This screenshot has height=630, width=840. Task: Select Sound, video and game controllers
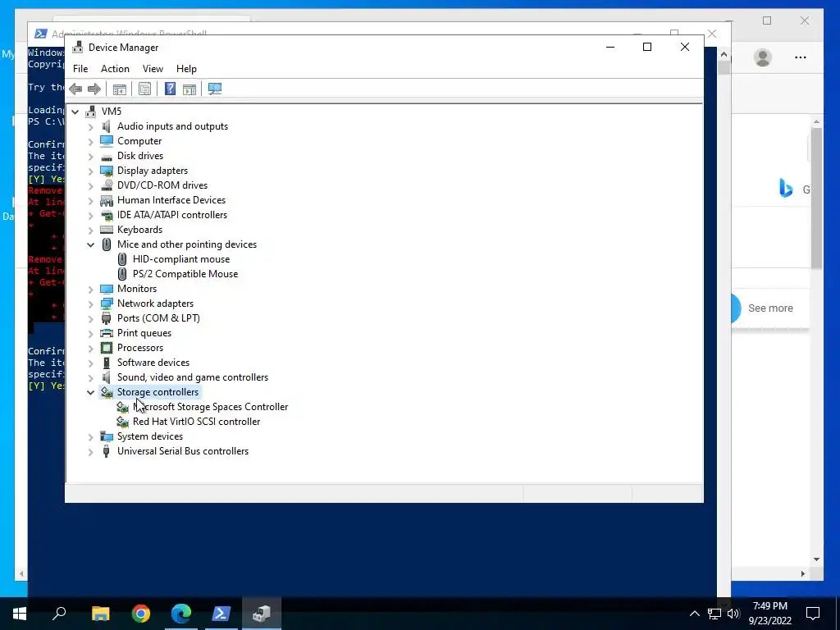(193, 377)
